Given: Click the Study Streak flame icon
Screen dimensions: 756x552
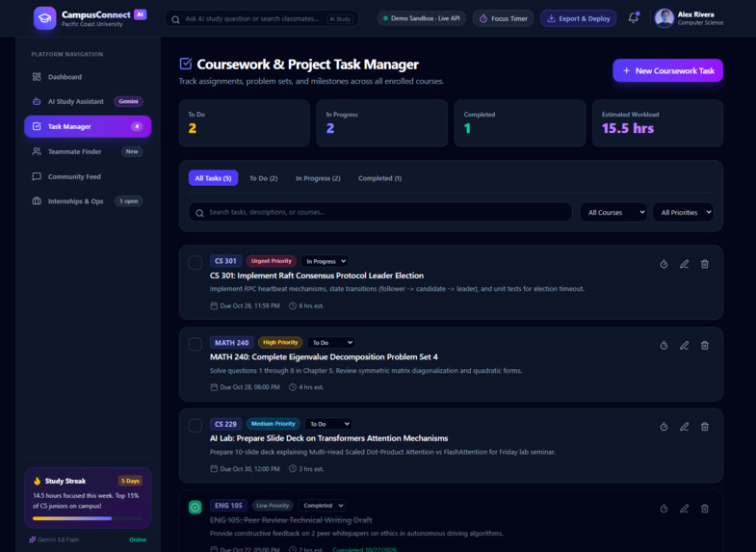Looking at the screenshot, I should tap(38, 481).
